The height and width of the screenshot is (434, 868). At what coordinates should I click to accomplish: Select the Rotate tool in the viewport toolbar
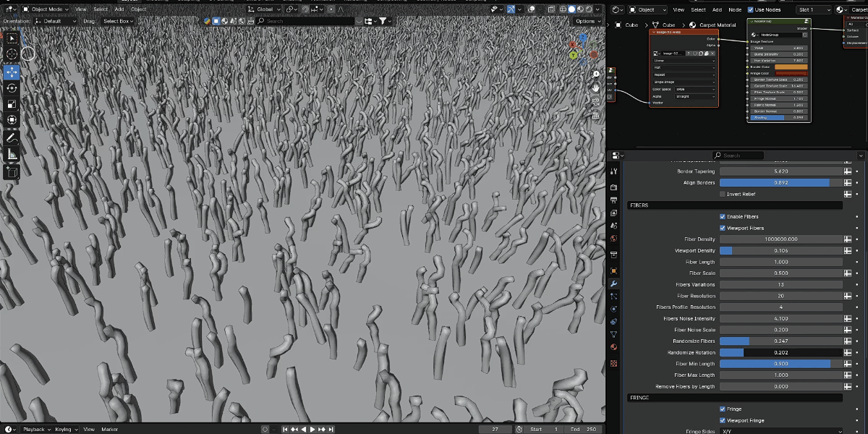point(12,88)
